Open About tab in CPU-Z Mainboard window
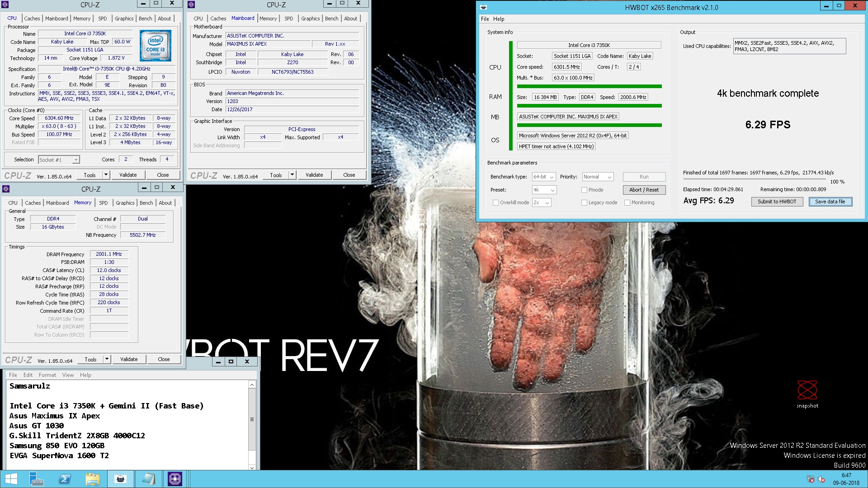 [351, 19]
